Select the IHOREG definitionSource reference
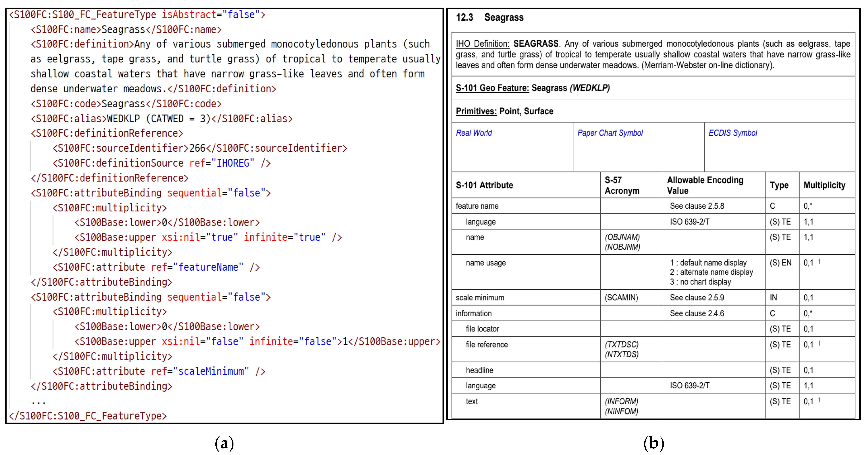868x455 pixels. 232,163
